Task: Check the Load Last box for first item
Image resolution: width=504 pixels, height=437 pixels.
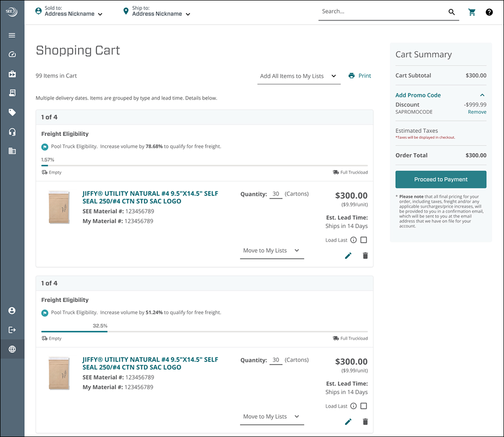Action: 364,240
